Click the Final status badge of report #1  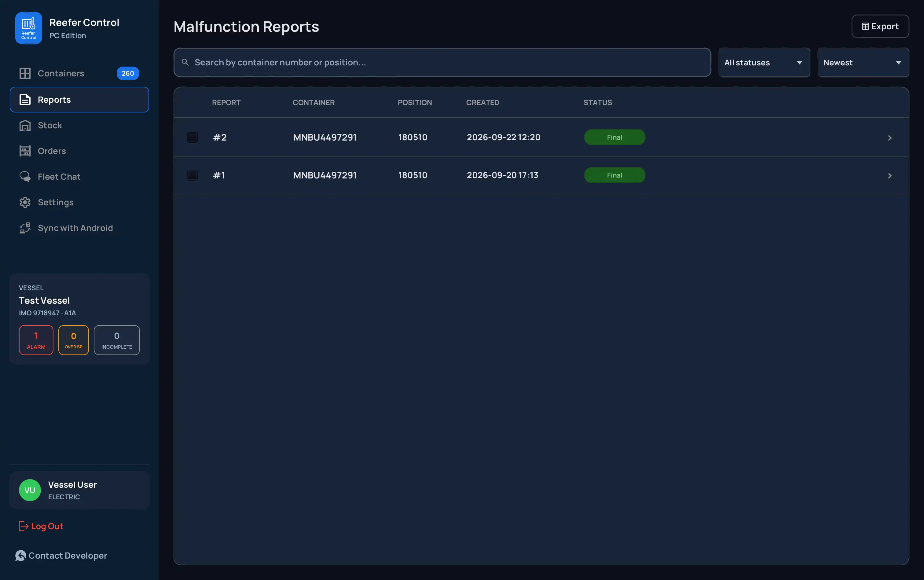(x=614, y=175)
